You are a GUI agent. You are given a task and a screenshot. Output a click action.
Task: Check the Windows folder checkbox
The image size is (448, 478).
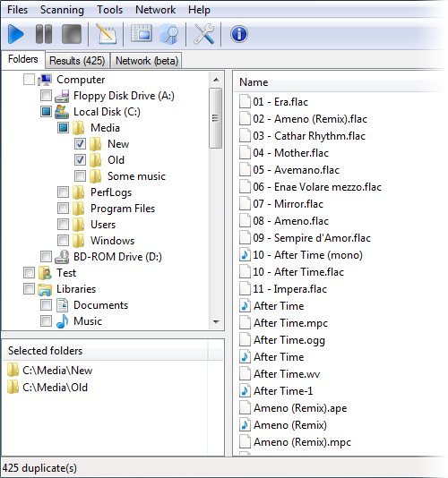pos(64,241)
